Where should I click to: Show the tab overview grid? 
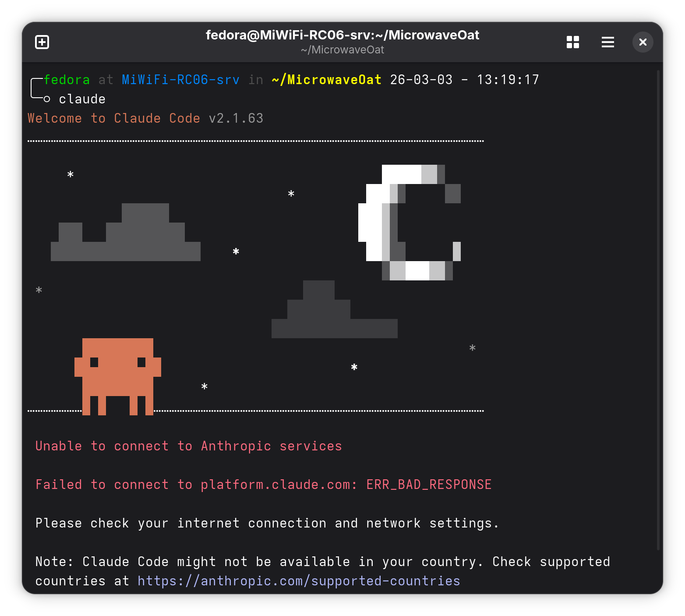pyautogui.click(x=572, y=42)
